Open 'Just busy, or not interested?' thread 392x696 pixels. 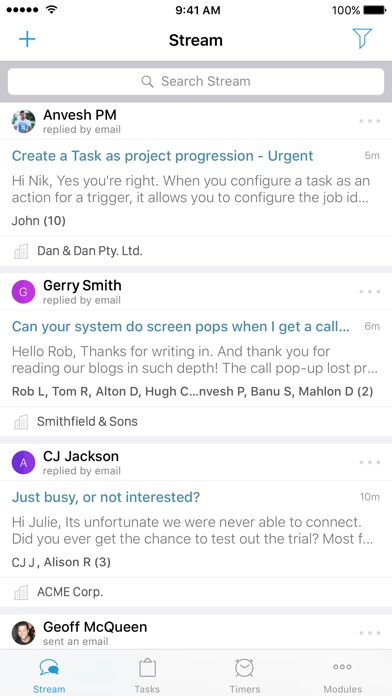[x=106, y=497]
